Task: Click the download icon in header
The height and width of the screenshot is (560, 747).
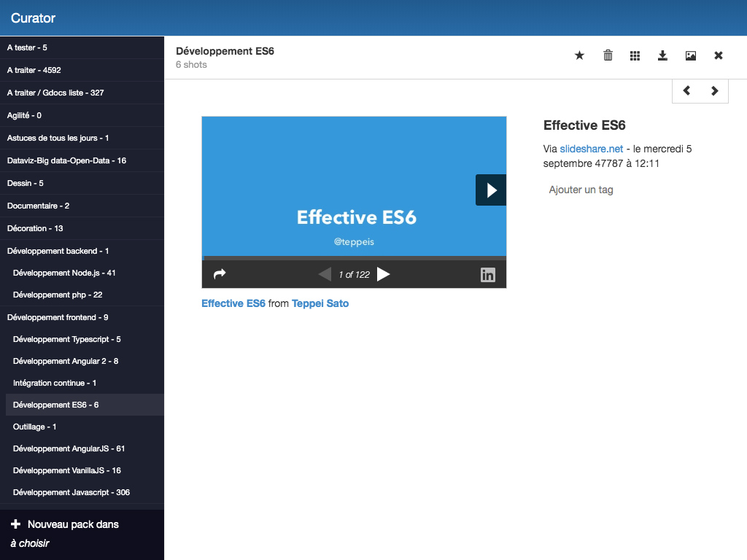Action: [662, 55]
